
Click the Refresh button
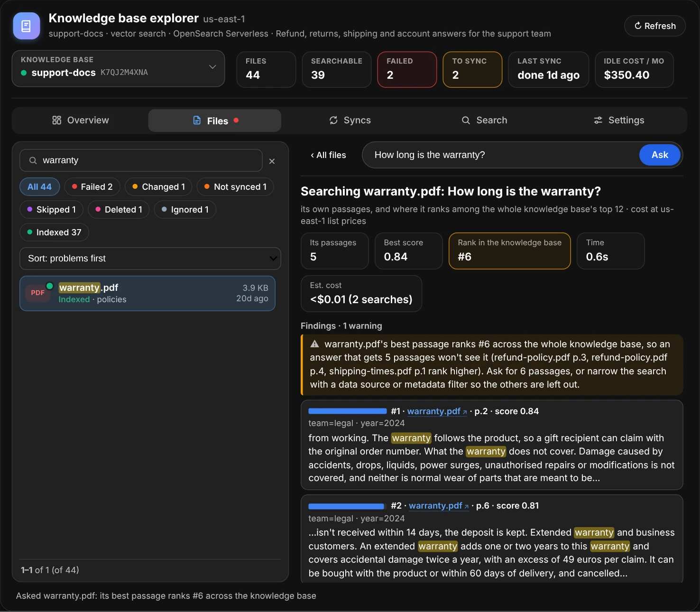pos(655,26)
